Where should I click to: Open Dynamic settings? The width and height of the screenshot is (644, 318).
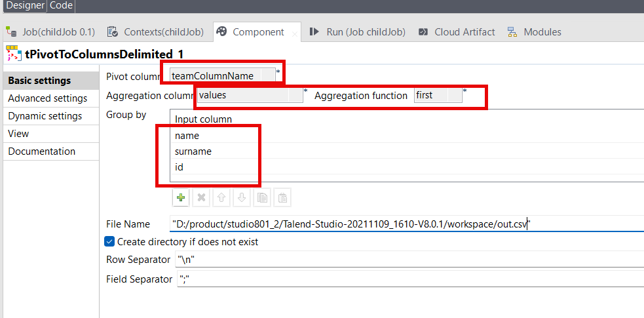pyautogui.click(x=51, y=116)
